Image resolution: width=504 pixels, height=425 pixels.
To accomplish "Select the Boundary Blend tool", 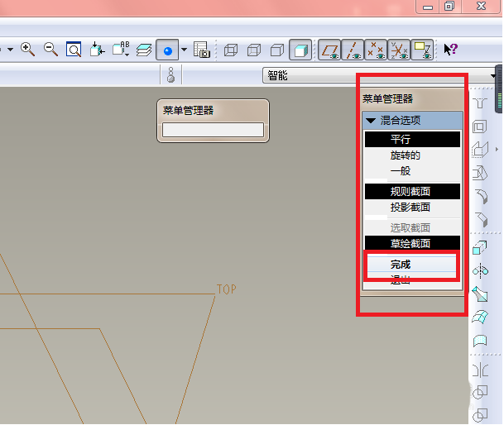I will [480, 318].
